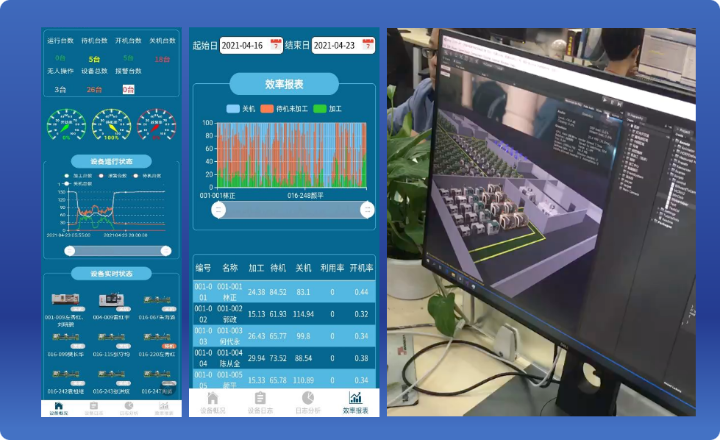Click the 设备概况 home icon in middle panel
720x440 pixels.
tap(212, 400)
